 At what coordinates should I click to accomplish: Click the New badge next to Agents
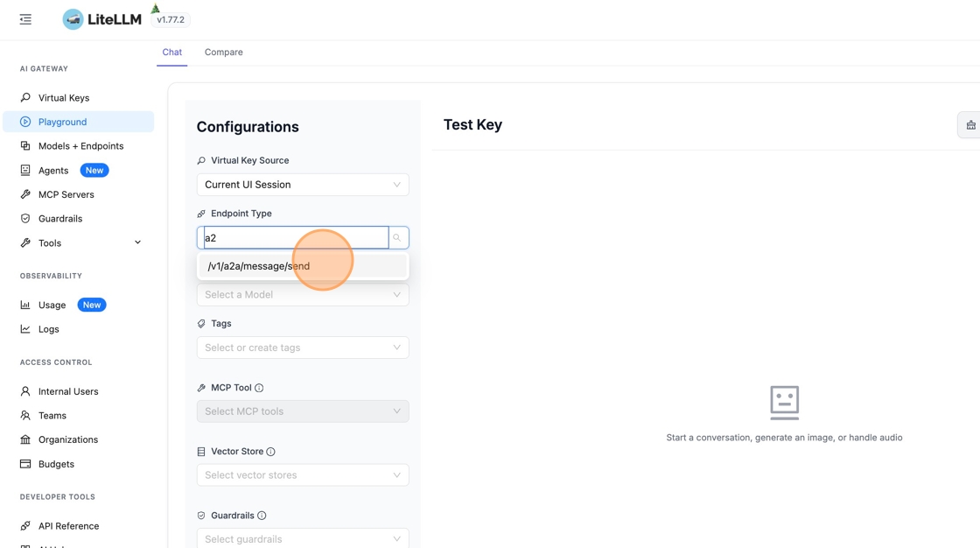94,170
